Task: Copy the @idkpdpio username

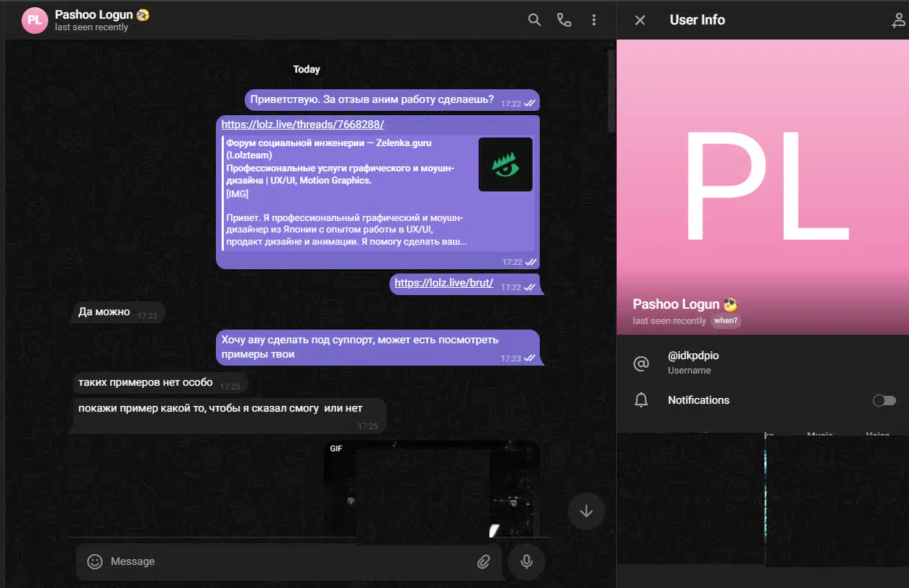Action: pos(693,356)
